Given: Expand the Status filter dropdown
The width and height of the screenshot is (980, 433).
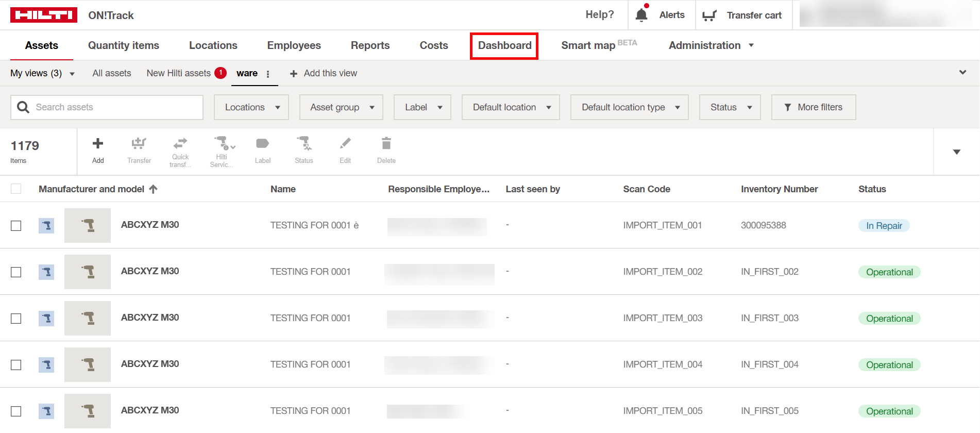Looking at the screenshot, I should 730,107.
